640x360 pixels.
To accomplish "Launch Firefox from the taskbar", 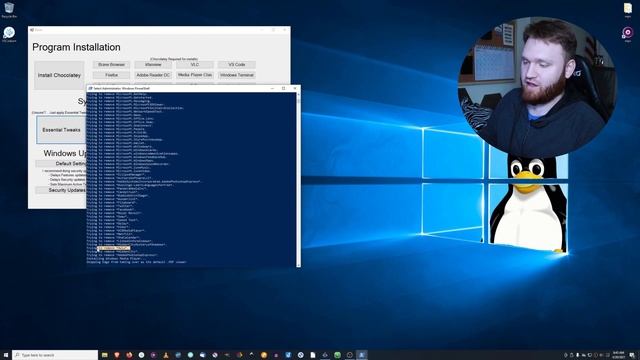I will tap(129, 355).
